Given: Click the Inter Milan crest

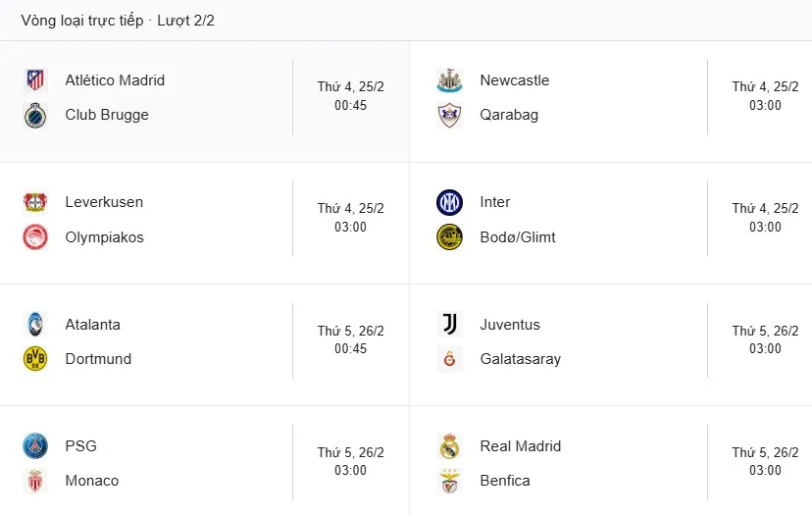Looking at the screenshot, I should tap(449, 202).
